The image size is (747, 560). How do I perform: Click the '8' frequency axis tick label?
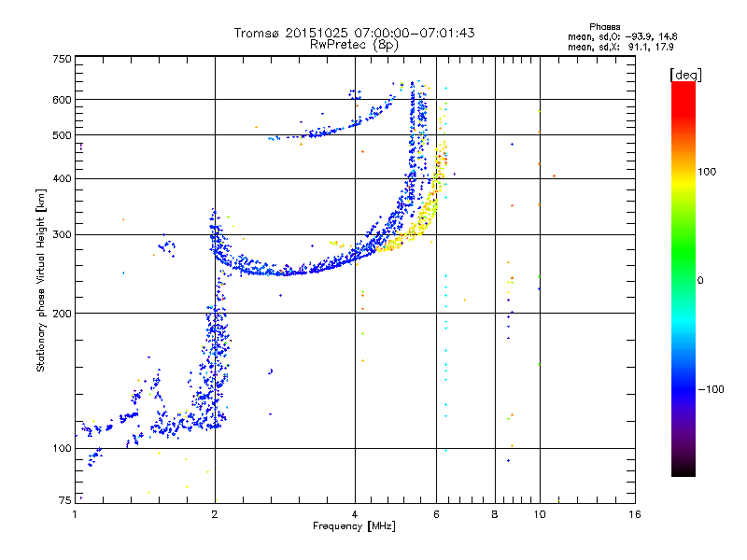pyautogui.click(x=495, y=514)
